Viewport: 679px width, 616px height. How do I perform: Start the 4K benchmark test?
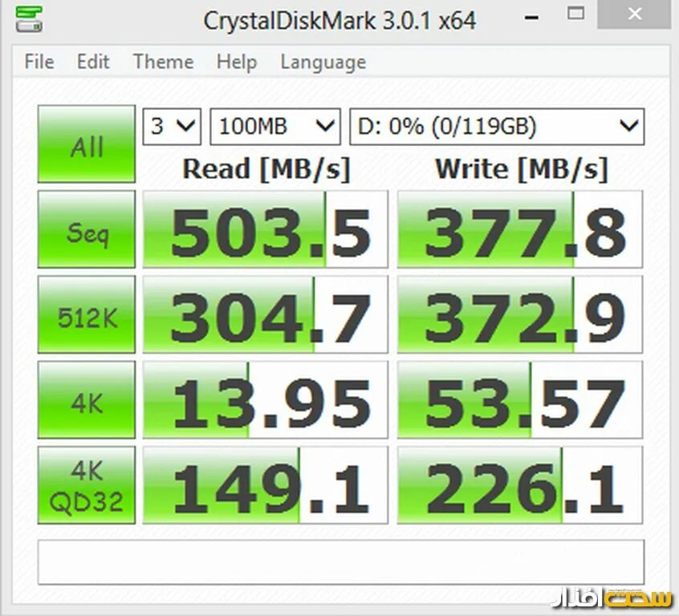coord(87,399)
